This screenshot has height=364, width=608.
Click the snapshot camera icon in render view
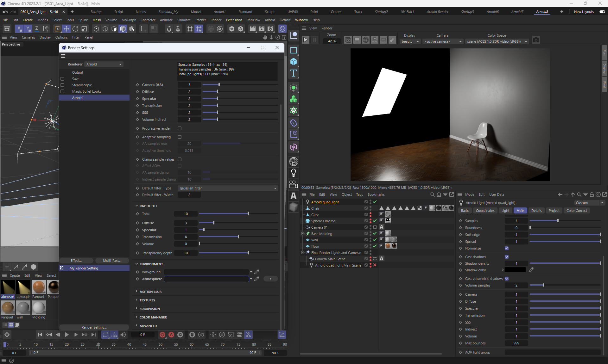(536, 40)
